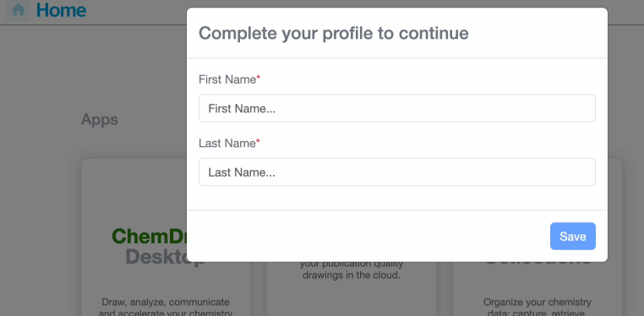The image size is (644, 316).
Task: Click the red asterisk beside Last Name
Action: coord(259,142)
